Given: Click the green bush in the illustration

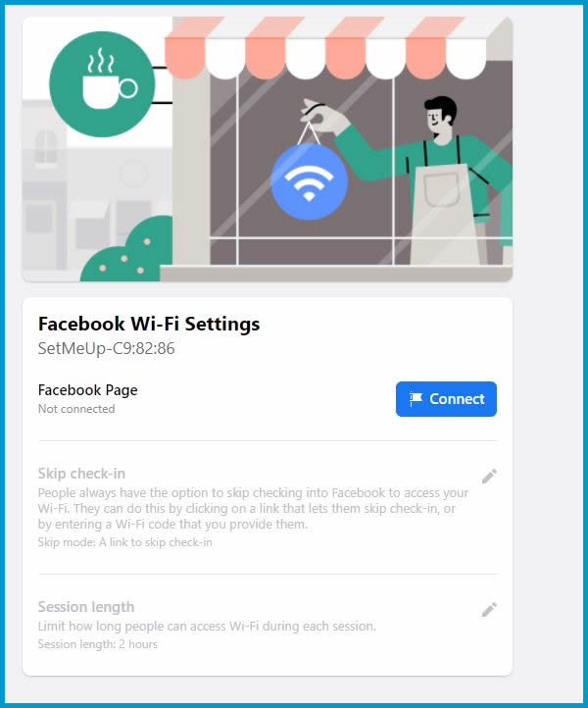Looking at the screenshot, I should 128,250.
